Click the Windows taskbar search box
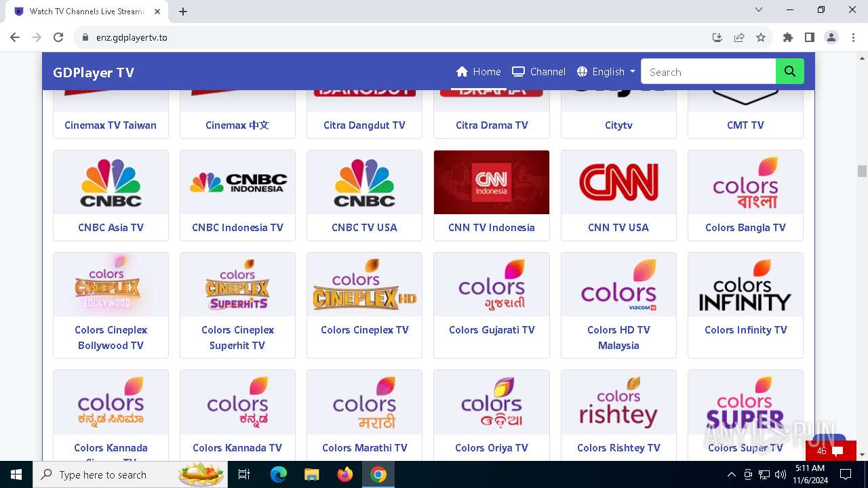868x488 pixels. [x=129, y=474]
